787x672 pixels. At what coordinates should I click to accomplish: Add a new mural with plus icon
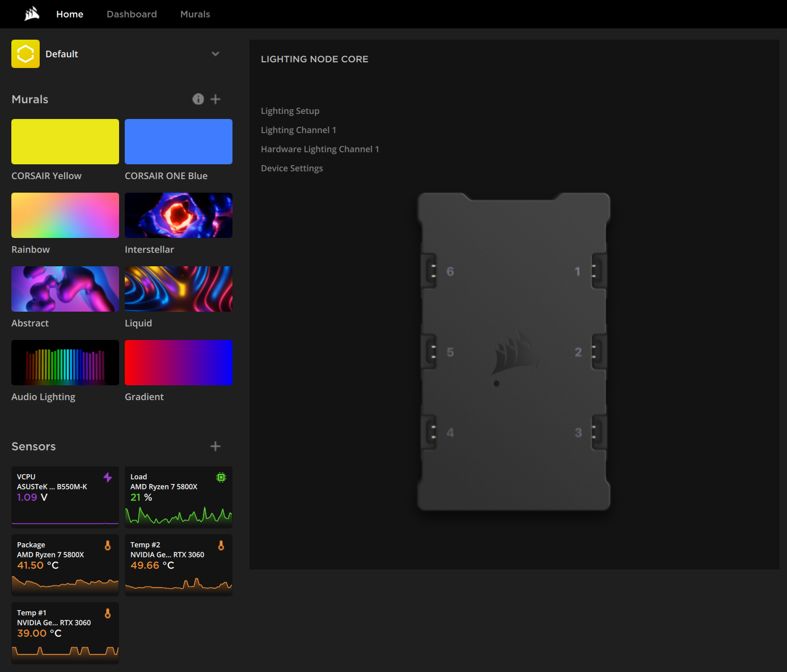(215, 99)
